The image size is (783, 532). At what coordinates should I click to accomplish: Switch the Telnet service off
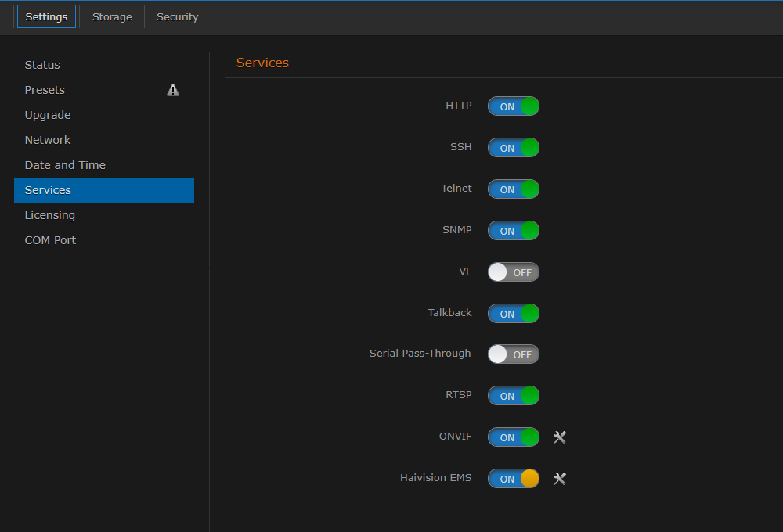point(513,189)
